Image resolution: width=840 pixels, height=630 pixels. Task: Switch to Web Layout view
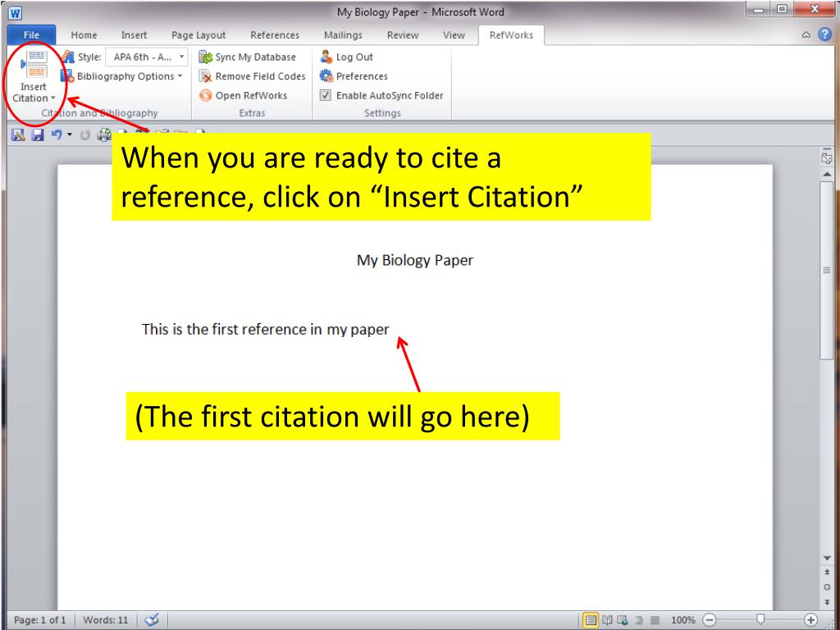(623, 620)
